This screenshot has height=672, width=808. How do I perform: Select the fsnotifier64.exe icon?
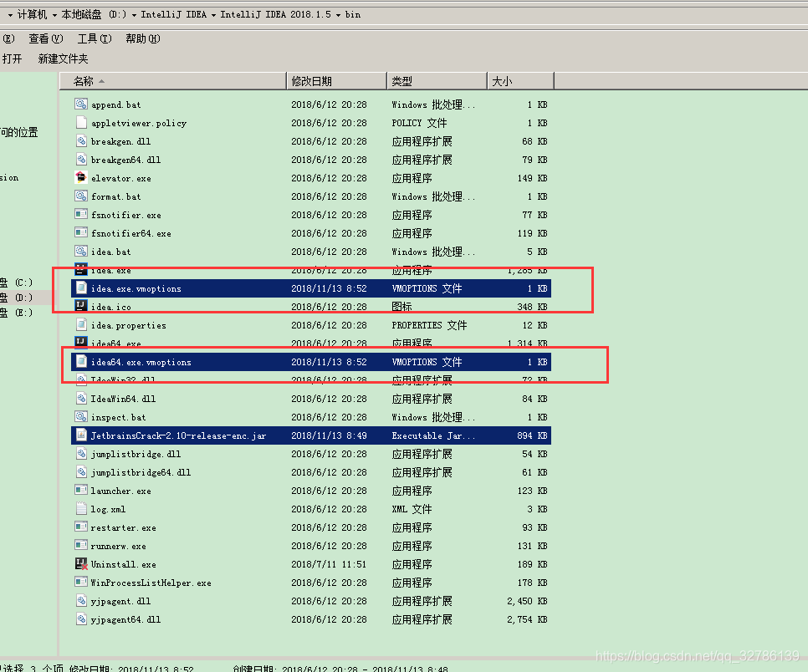pos(81,232)
